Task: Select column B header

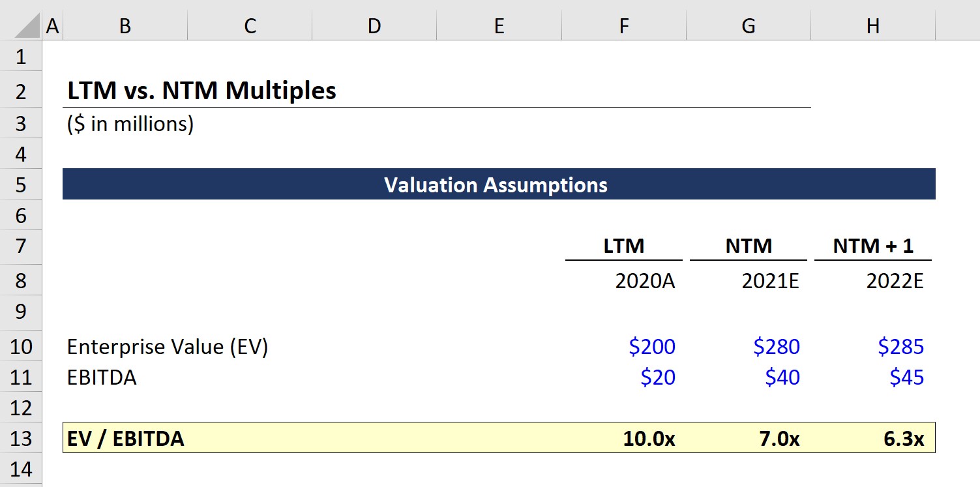Action: [x=125, y=25]
